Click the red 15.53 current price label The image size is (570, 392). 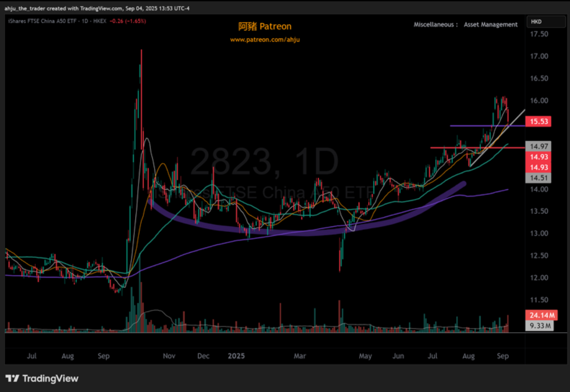tap(538, 121)
